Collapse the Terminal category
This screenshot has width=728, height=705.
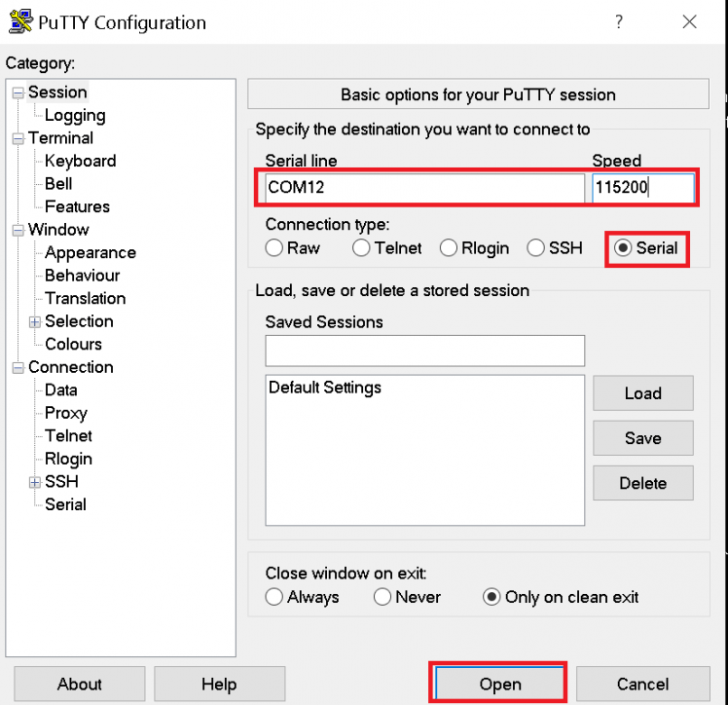18,138
